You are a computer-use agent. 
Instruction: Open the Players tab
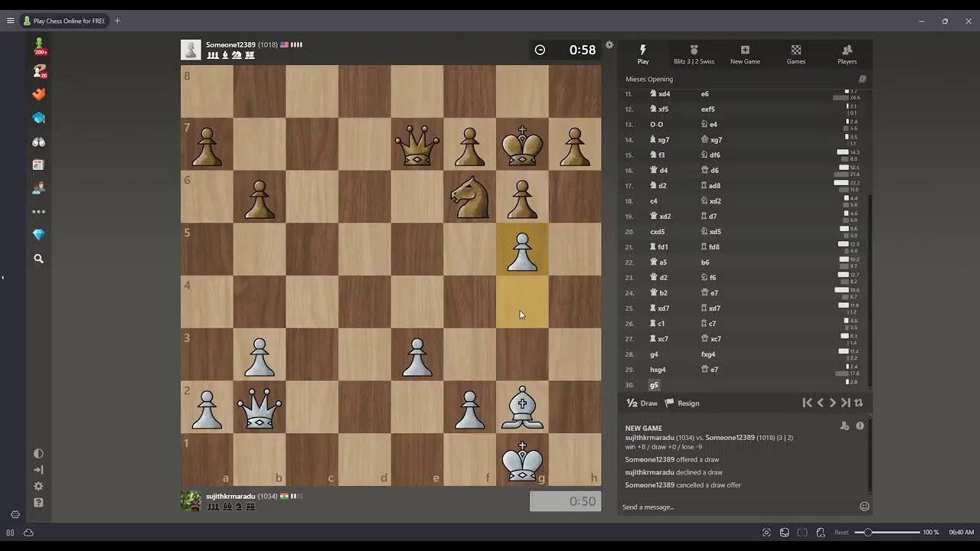pos(847,54)
